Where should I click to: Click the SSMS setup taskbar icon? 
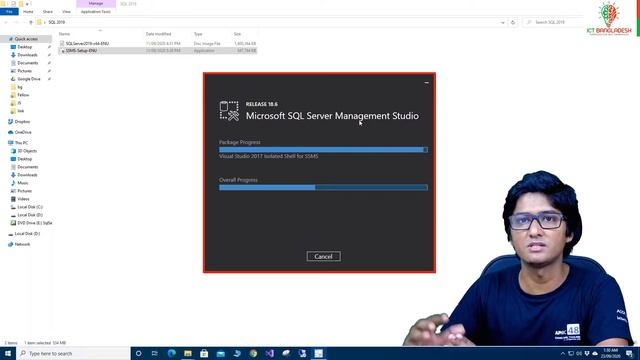click(x=318, y=353)
